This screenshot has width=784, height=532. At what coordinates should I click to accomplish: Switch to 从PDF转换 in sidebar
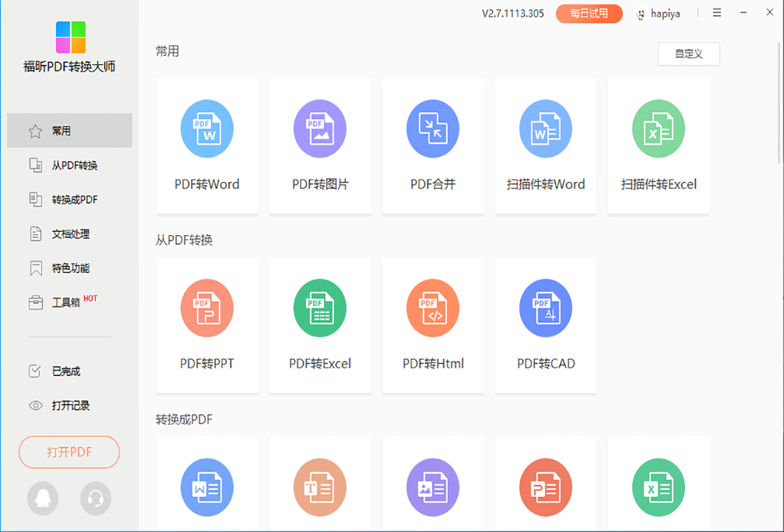69,165
